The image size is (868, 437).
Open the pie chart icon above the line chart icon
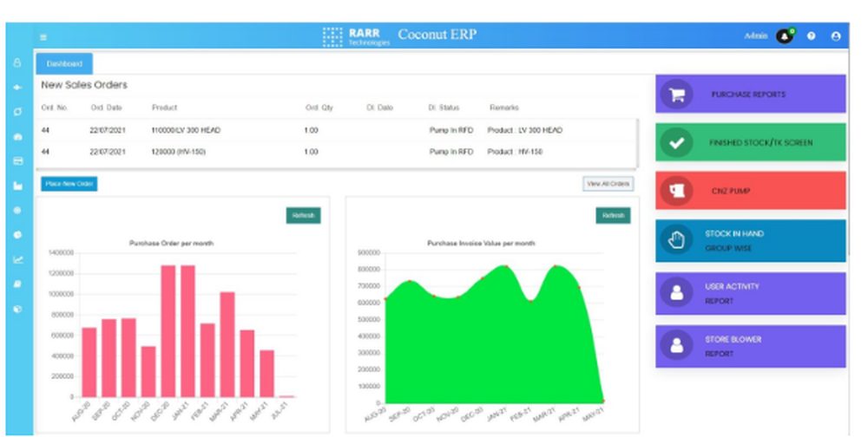pos(17,235)
